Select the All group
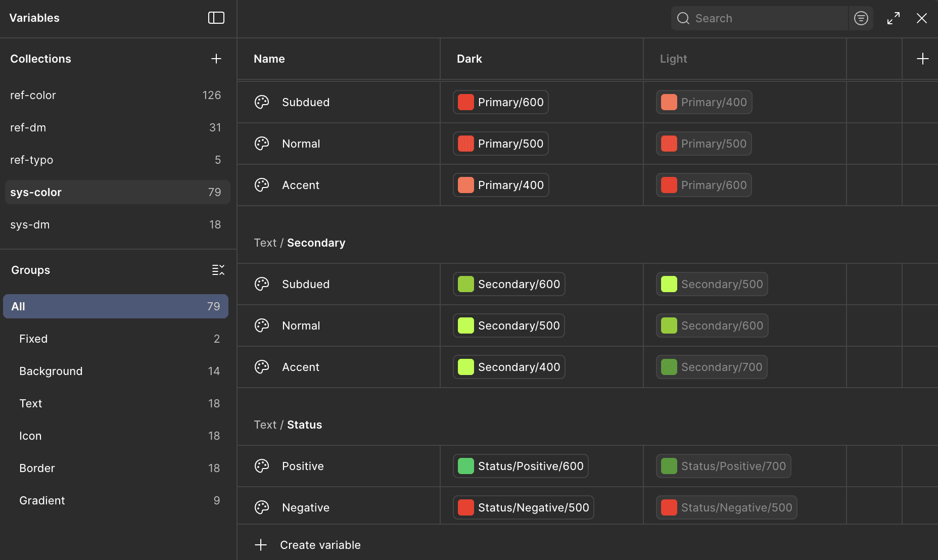This screenshot has width=938, height=560. pyautogui.click(x=116, y=306)
